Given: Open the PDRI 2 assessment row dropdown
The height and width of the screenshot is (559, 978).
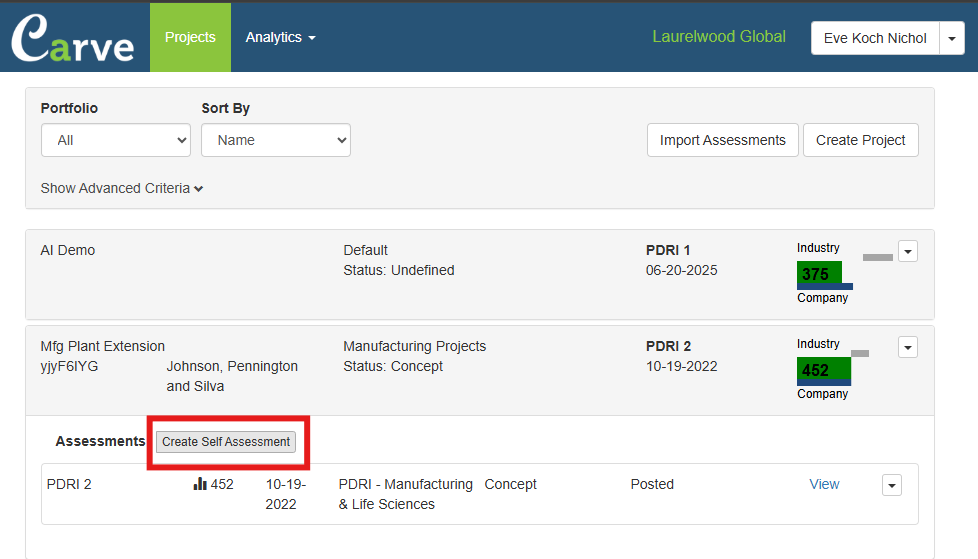Looking at the screenshot, I should click(891, 485).
